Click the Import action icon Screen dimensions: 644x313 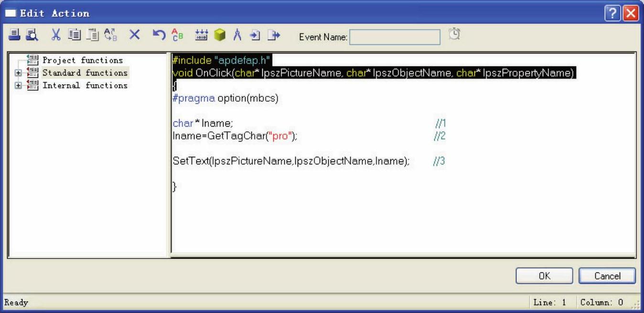click(x=255, y=35)
